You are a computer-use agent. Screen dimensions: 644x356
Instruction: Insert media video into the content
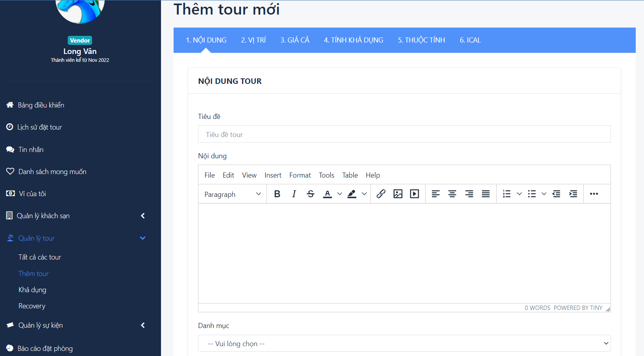pyautogui.click(x=415, y=194)
